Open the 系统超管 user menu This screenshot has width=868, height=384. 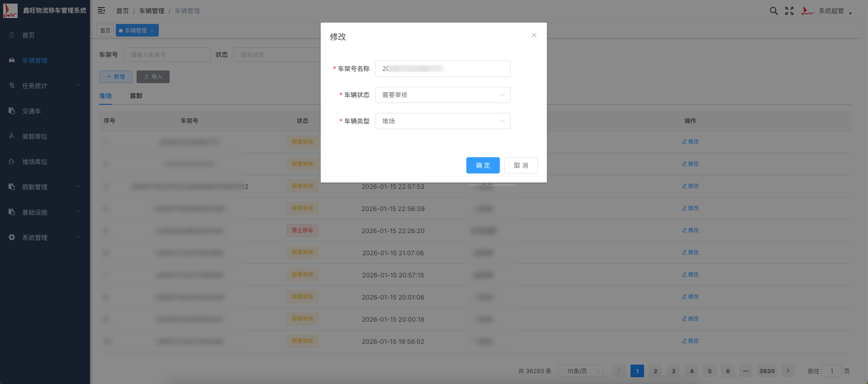[826, 11]
